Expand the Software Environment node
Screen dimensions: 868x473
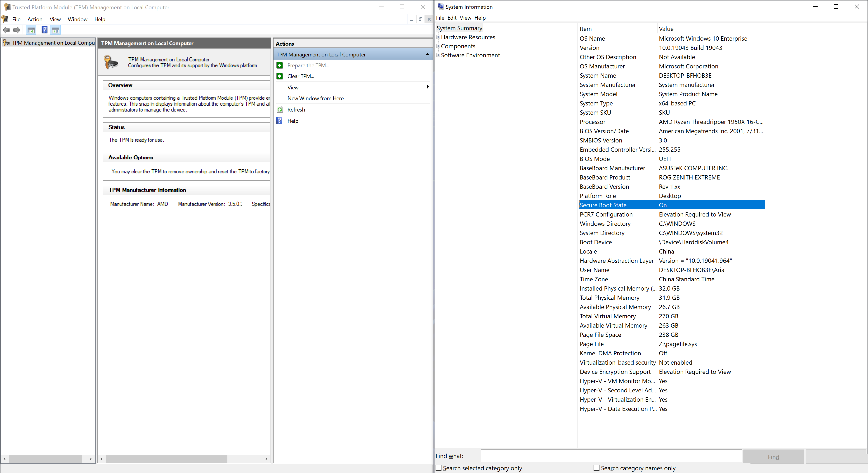coord(438,55)
